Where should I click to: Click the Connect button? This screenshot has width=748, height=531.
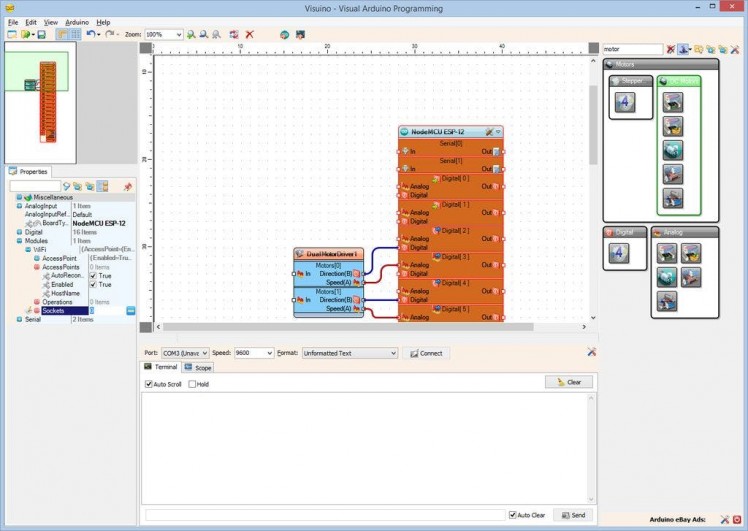click(x=425, y=353)
